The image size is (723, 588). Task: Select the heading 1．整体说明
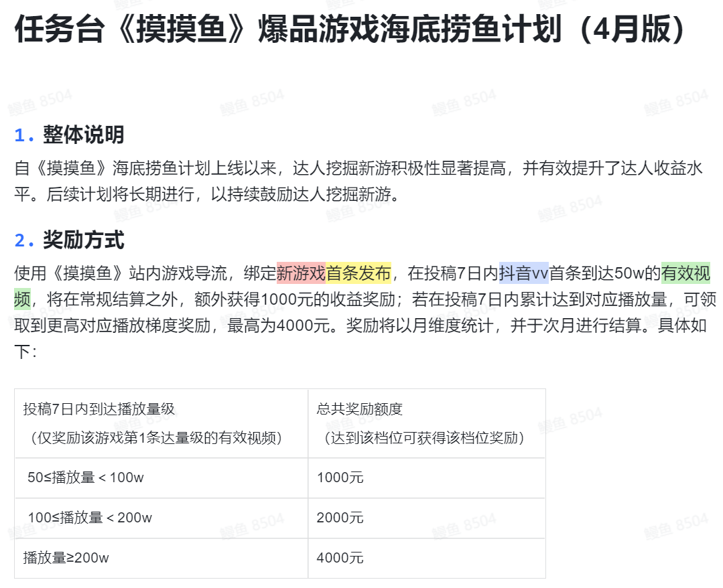(x=69, y=134)
